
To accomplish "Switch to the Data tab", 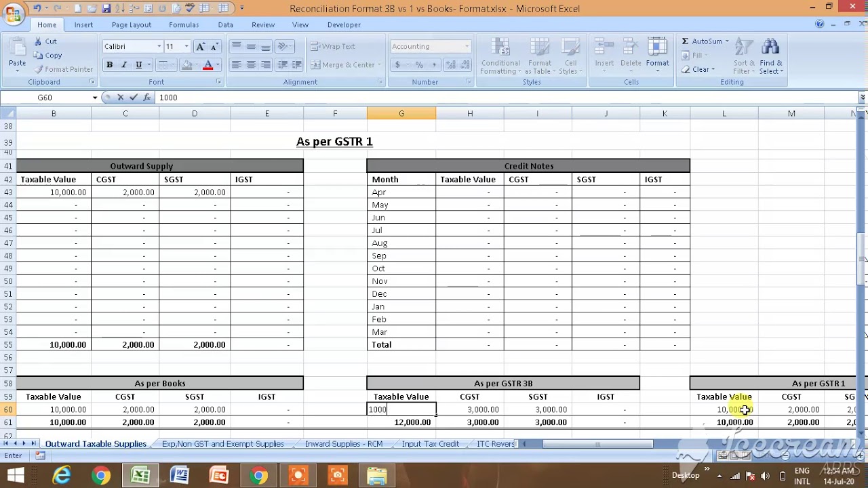I will pos(226,24).
